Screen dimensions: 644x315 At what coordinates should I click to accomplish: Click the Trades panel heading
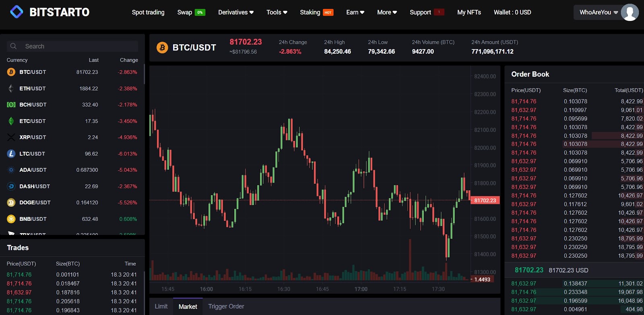(x=18, y=248)
